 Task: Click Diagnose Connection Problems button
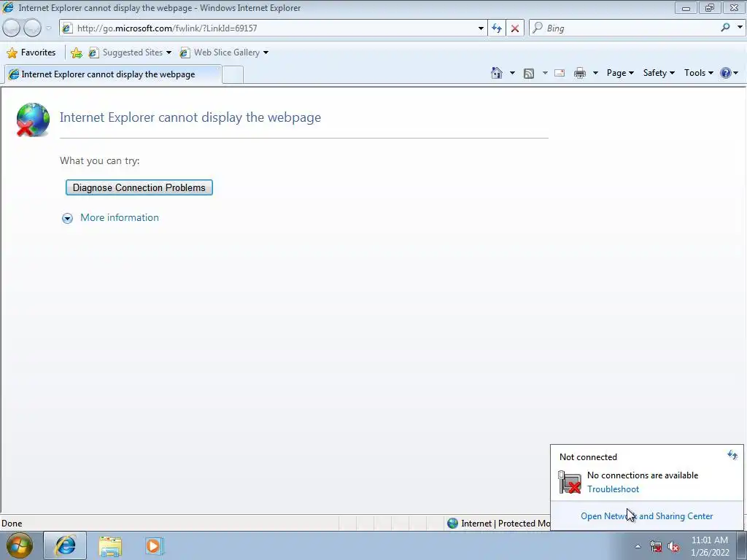[139, 187]
